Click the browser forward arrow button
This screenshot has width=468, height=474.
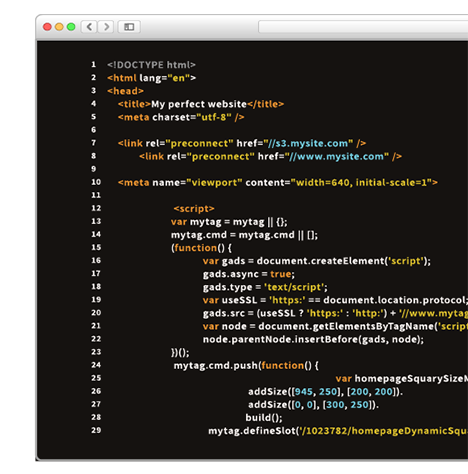coord(106,27)
